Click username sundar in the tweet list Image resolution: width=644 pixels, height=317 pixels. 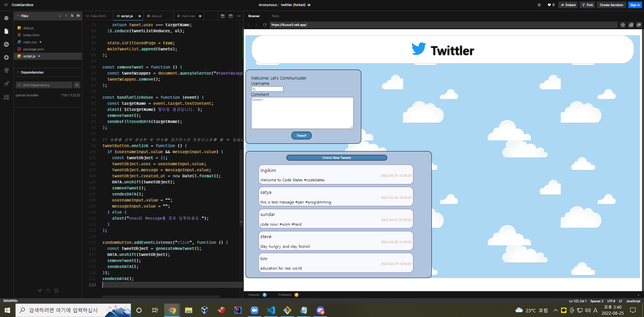[268, 214]
